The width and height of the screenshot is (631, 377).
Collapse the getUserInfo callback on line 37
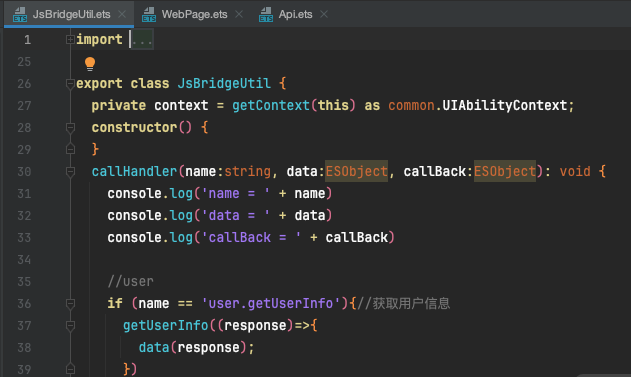click(x=70, y=325)
